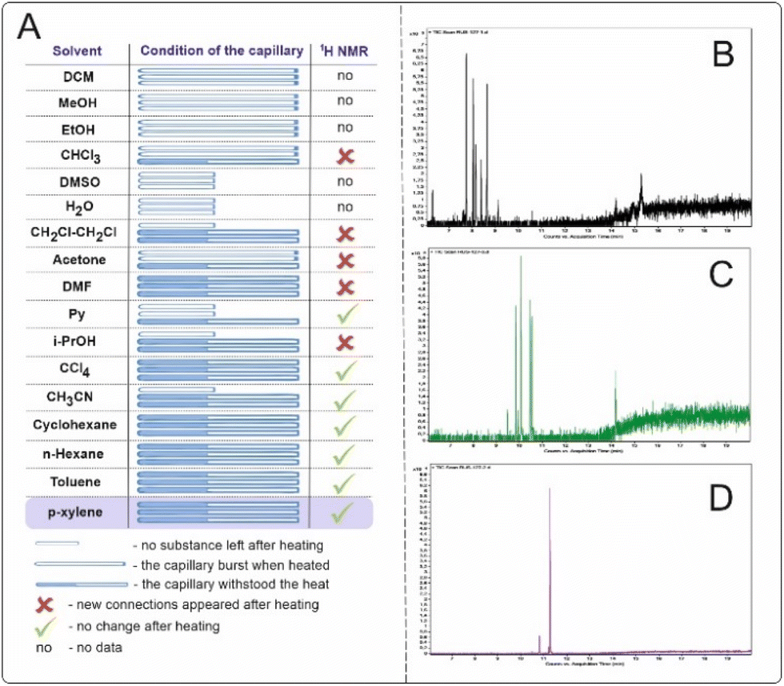This screenshot has width=784, height=686.
Task: Click the red cross in the CHCl3 row
Action: coord(346,156)
